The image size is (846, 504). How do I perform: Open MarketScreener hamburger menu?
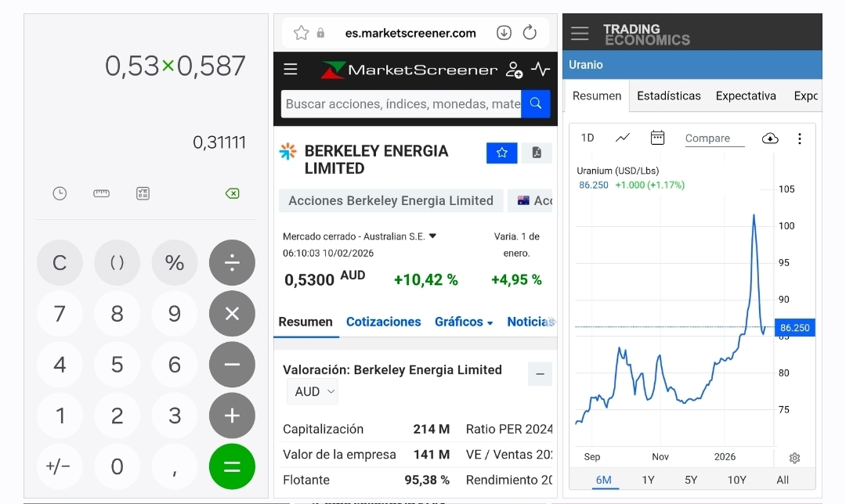pos(291,69)
